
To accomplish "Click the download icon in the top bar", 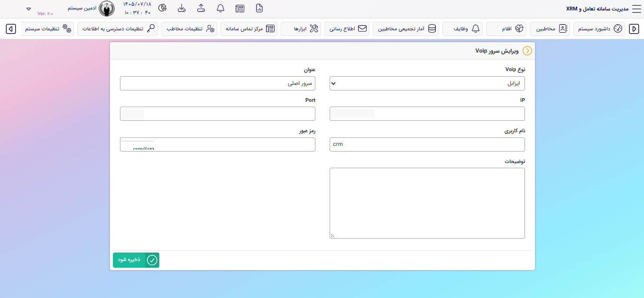I will point(182,8).
